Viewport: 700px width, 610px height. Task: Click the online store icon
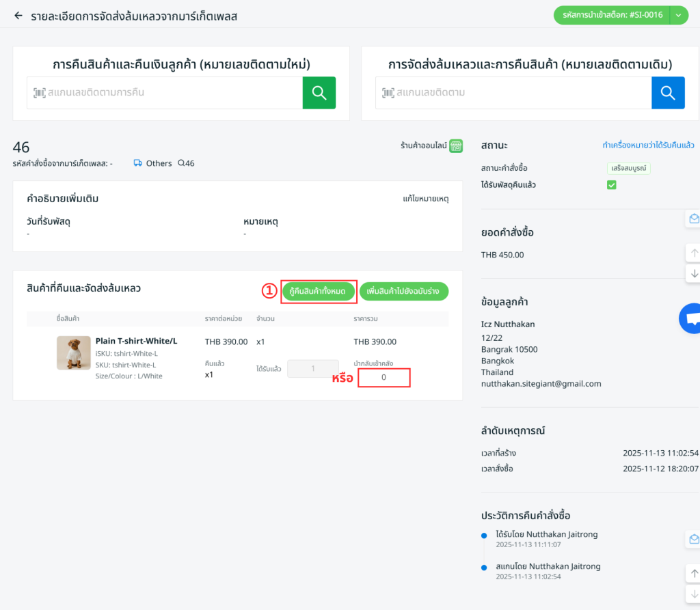click(x=456, y=145)
